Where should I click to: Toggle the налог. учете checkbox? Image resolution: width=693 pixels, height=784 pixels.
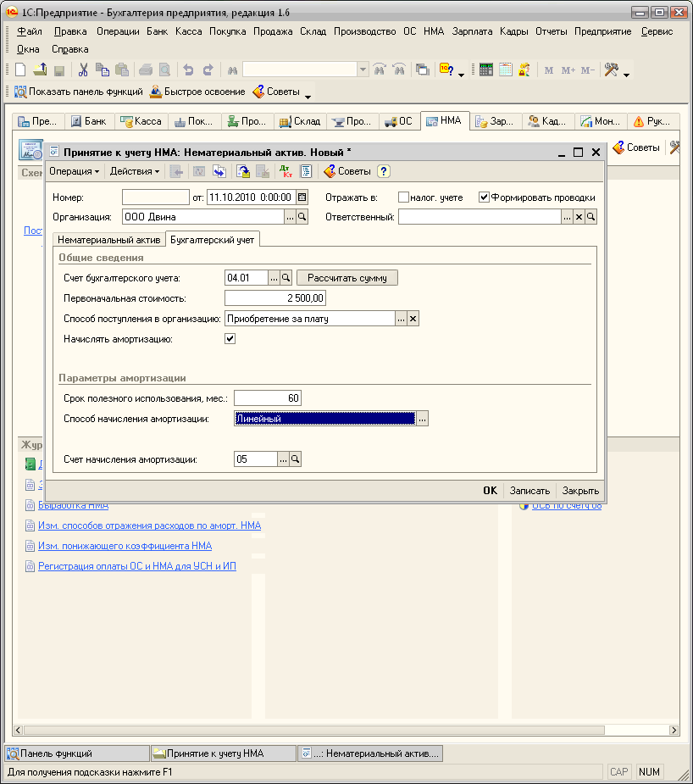[x=403, y=197]
